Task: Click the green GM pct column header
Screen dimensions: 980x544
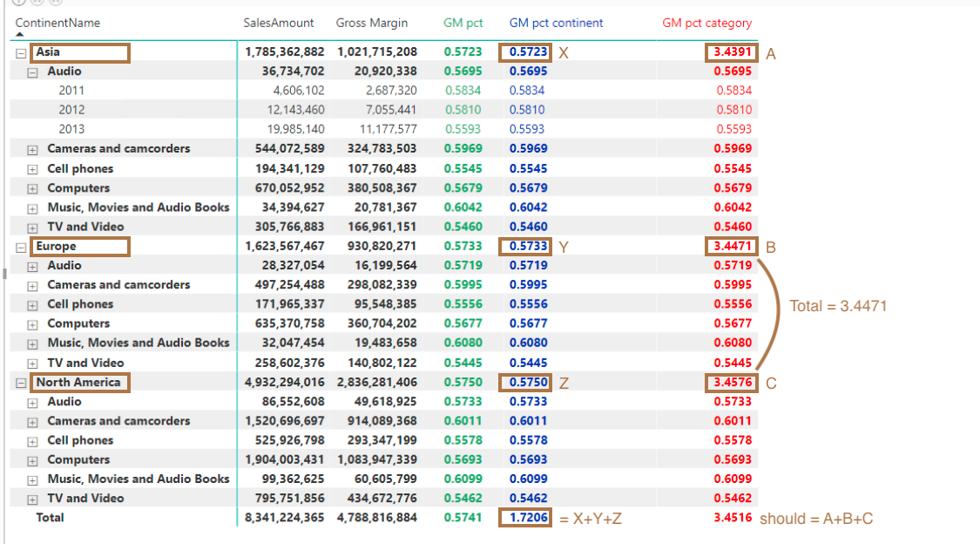Action: (x=463, y=24)
